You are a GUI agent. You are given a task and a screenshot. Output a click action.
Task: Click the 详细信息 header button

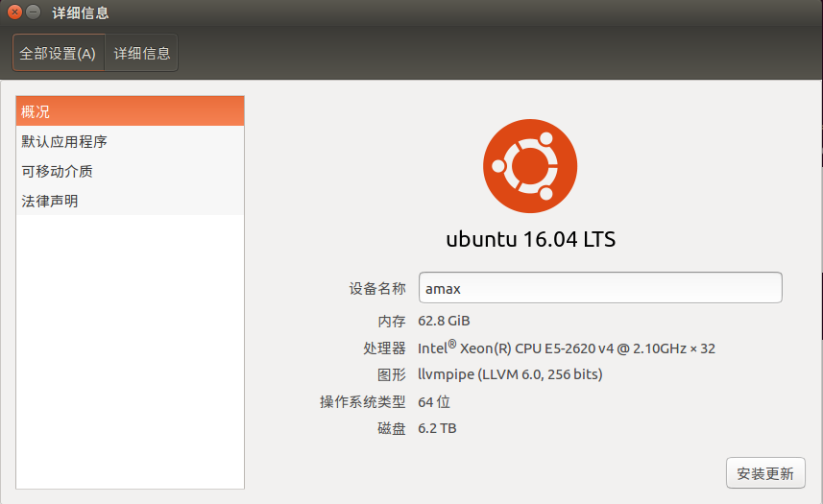142,53
